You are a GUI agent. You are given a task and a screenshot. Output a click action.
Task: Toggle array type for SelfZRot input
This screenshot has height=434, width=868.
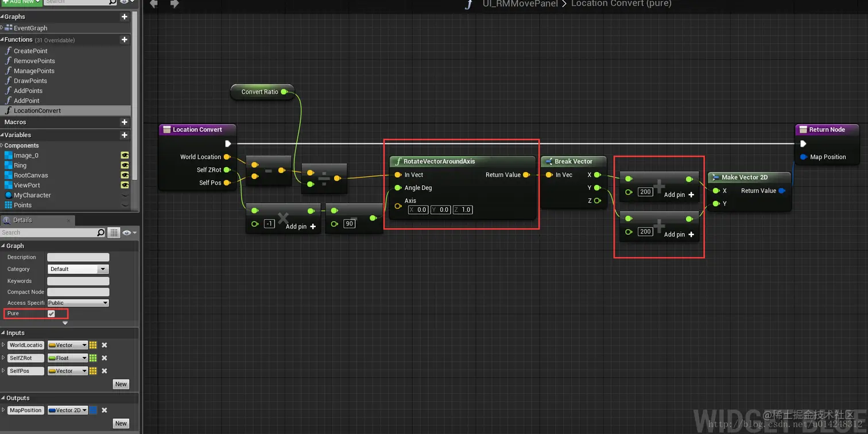pyautogui.click(x=93, y=358)
